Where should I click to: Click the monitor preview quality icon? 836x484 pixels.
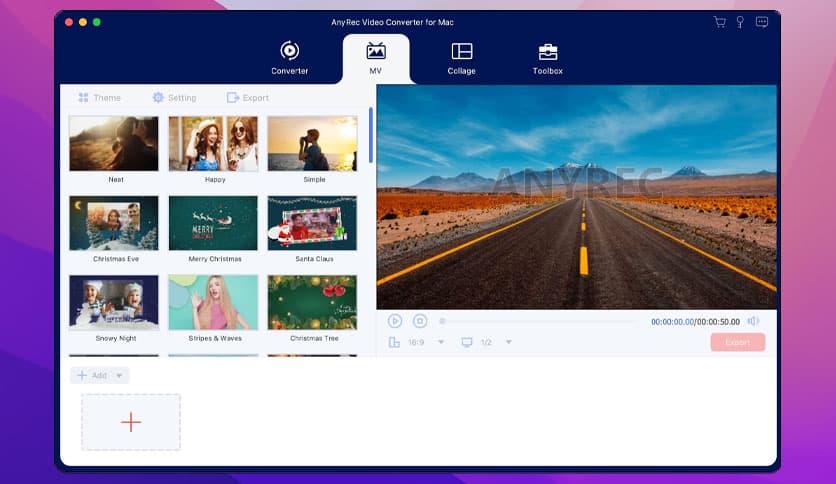click(x=467, y=342)
